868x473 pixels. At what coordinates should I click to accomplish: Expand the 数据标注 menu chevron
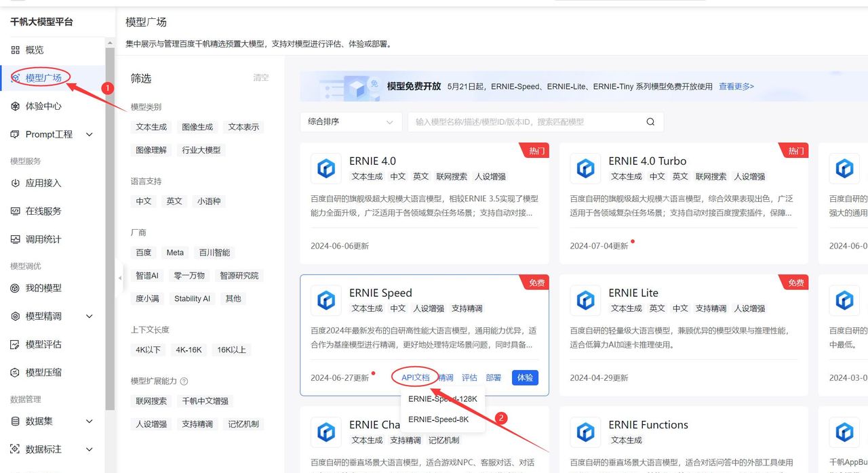tap(90, 449)
